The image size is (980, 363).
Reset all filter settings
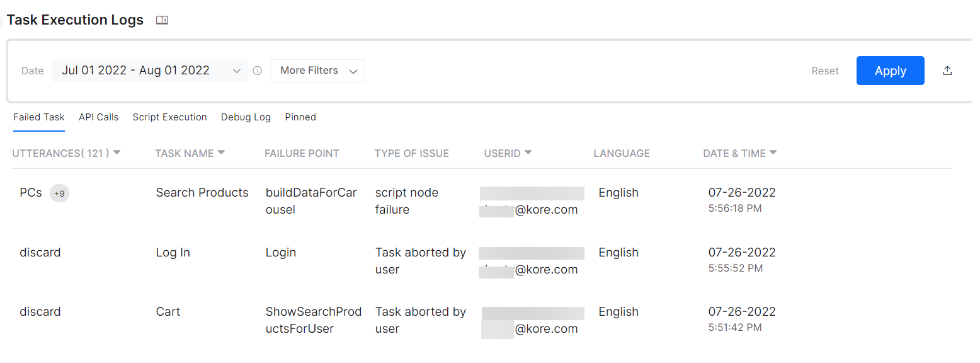(x=825, y=71)
